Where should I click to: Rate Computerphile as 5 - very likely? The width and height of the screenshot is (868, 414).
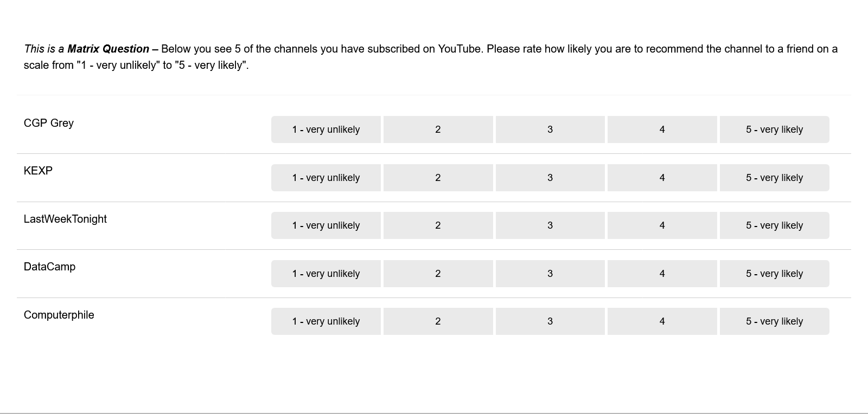(774, 321)
